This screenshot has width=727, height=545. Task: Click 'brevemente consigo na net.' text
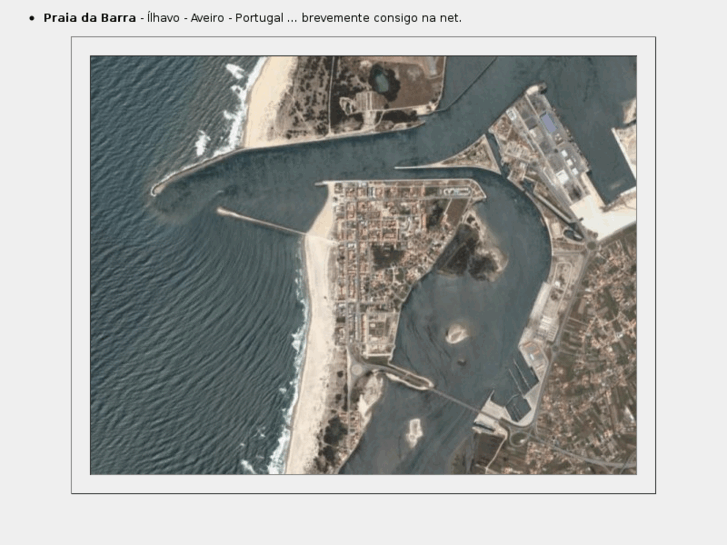(x=381, y=18)
